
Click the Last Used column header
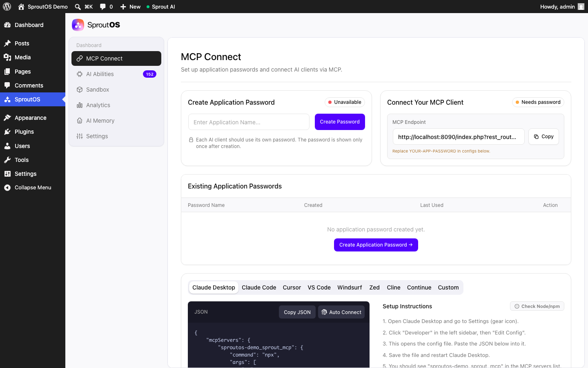point(432,205)
